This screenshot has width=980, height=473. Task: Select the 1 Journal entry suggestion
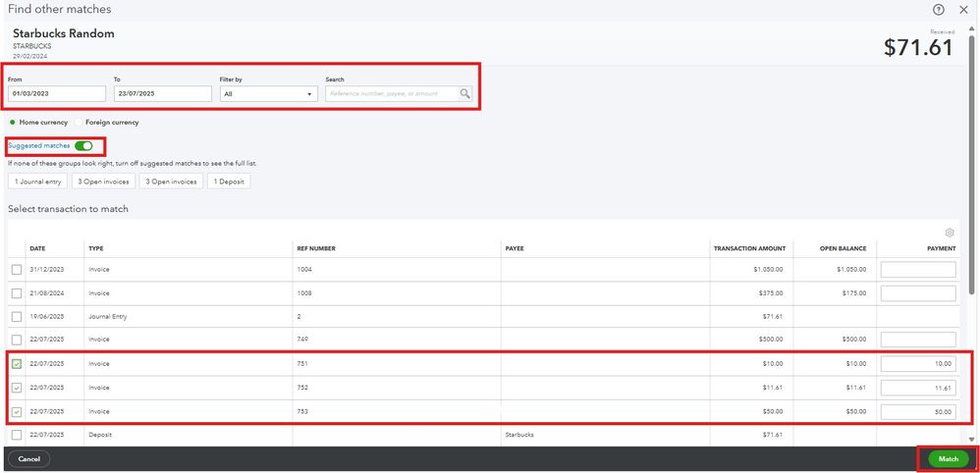37,182
